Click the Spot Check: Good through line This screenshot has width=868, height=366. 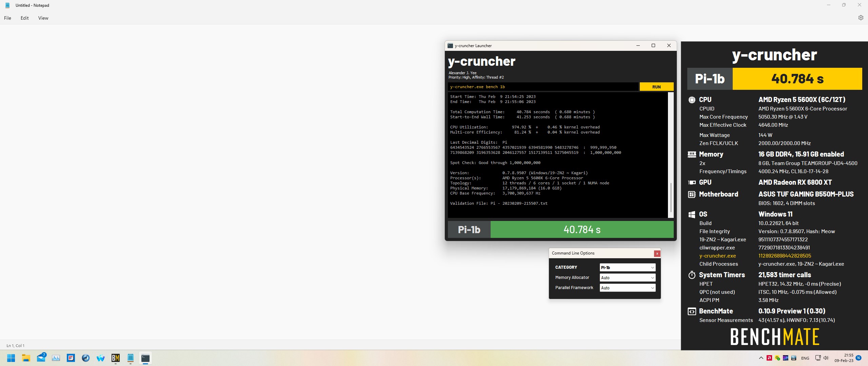coord(495,163)
